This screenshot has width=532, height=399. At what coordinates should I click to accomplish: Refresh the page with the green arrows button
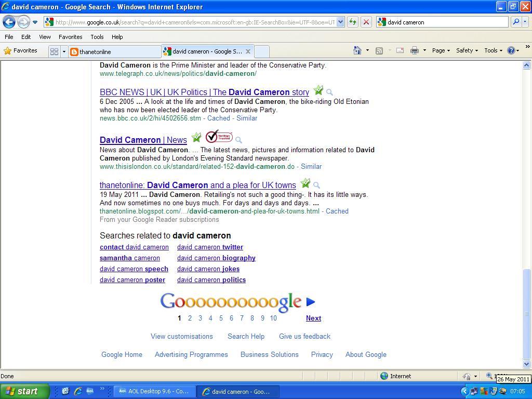coord(353,22)
